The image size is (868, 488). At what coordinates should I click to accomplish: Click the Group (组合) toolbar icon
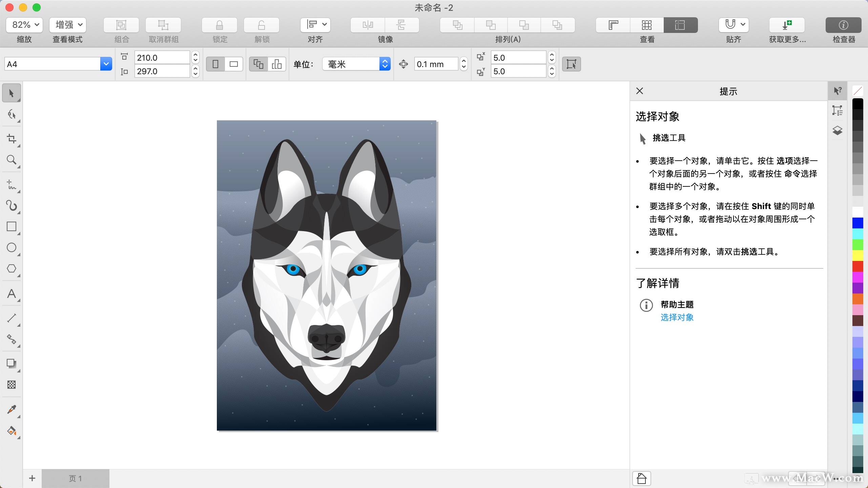121,25
